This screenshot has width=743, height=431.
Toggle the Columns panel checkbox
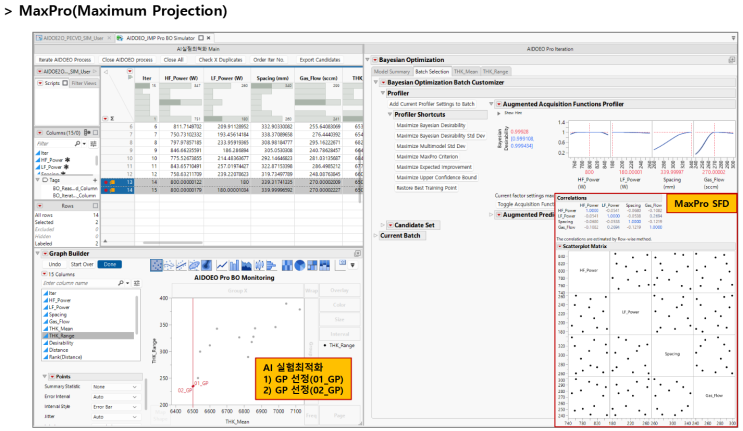point(95,133)
